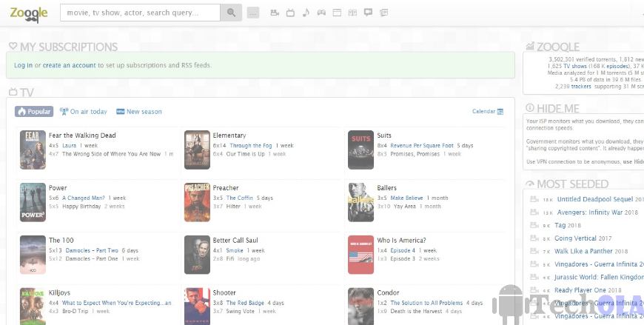Open Avengers: Infinity War torrent link
The height and width of the screenshot is (325, 644).
coord(590,212)
